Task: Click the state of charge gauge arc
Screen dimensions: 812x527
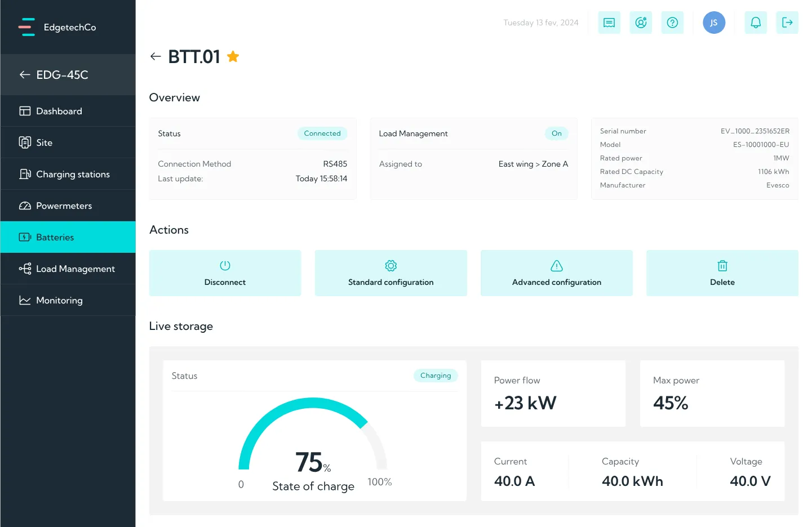Action: point(313,434)
